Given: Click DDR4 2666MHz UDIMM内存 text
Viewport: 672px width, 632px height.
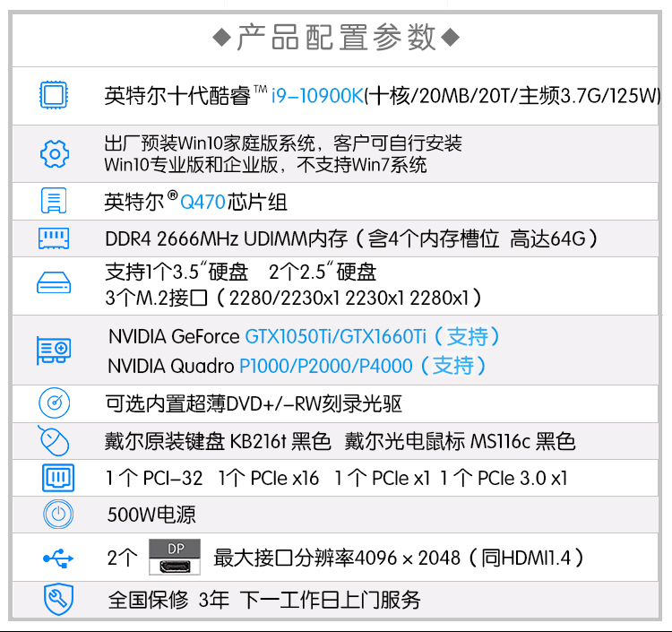Looking at the screenshot, I should pos(227,238).
